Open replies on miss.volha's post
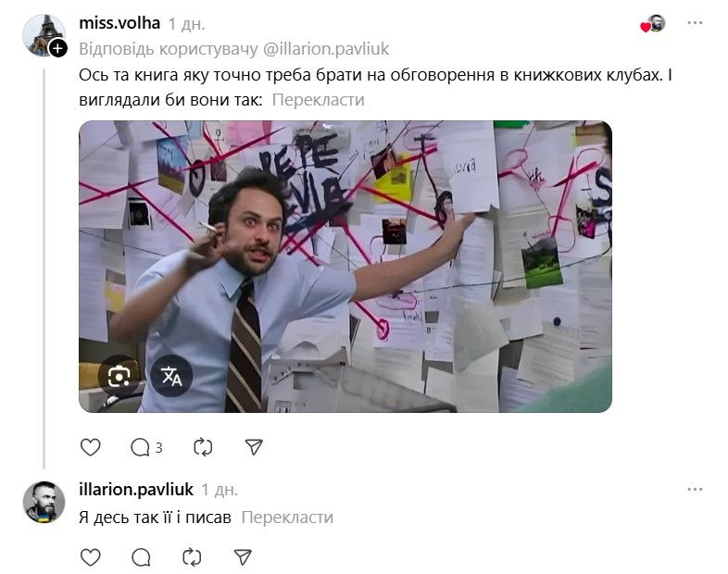The image size is (728, 574). [x=145, y=448]
